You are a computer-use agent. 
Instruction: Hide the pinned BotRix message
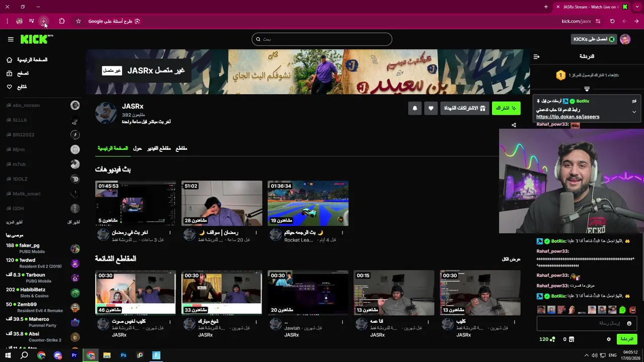pyautogui.click(x=634, y=101)
